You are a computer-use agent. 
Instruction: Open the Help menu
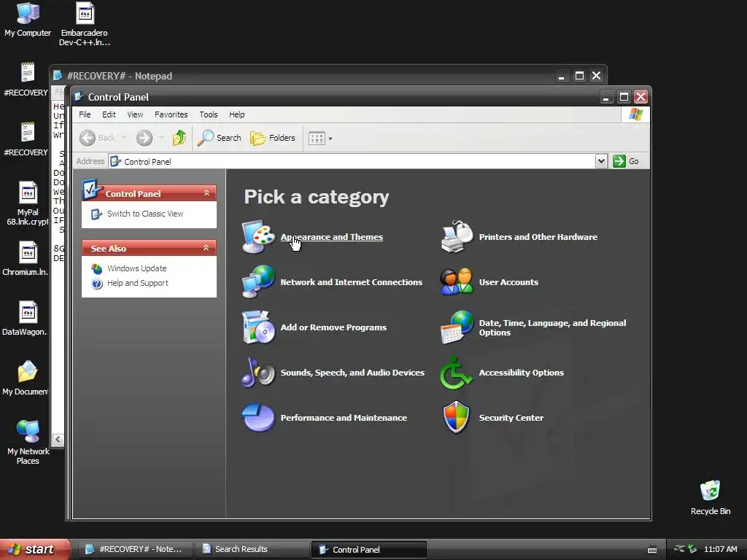coord(237,114)
